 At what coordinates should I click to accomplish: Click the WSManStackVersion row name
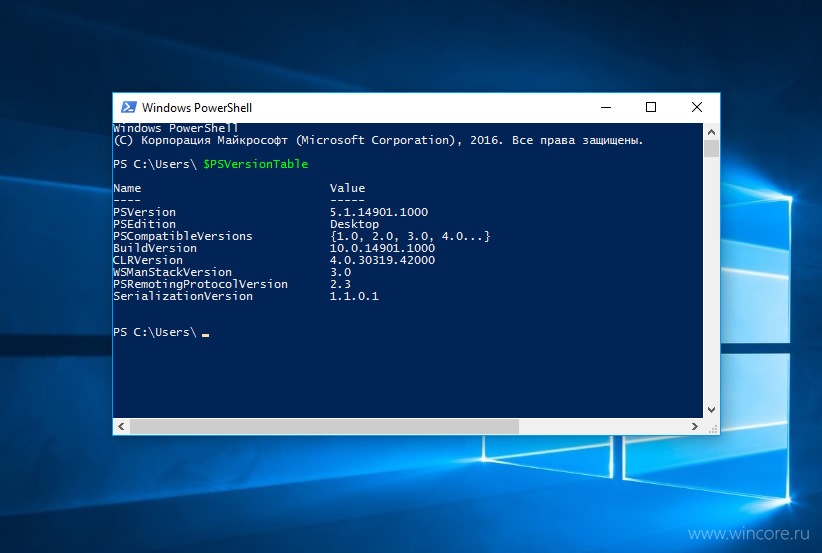pyautogui.click(x=172, y=273)
